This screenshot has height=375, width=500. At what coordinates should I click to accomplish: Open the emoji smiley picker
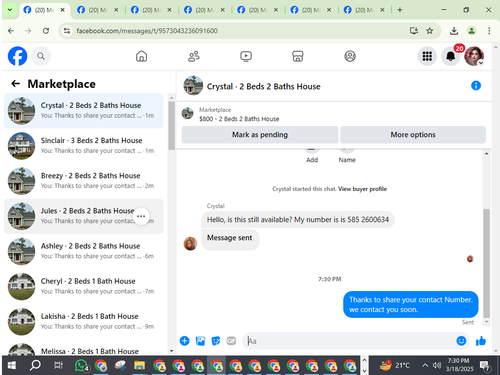(x=461, y=341)
